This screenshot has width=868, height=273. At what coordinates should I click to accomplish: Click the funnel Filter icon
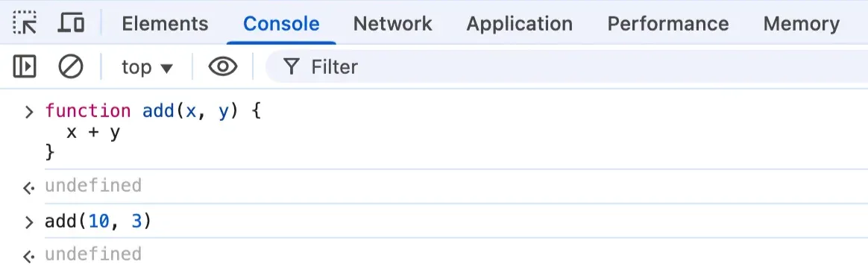[x=291, y=67]
